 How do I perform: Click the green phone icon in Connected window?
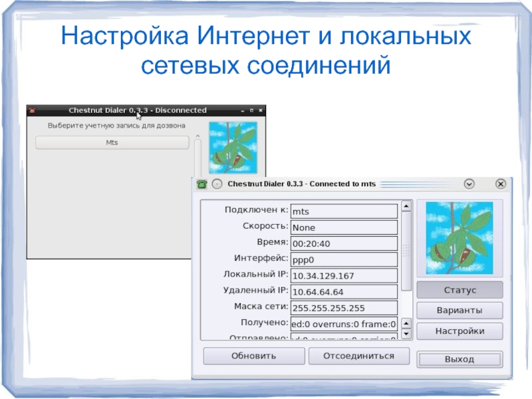(x=202, y=184)
